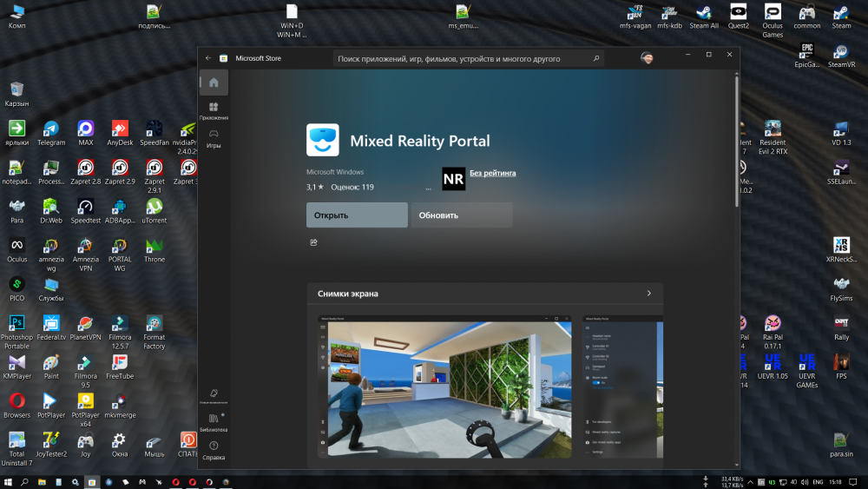Viewport: 868px width, 489px height.
Task: Open the 'Без рейтинга' rating link
Action: point(492,173)
